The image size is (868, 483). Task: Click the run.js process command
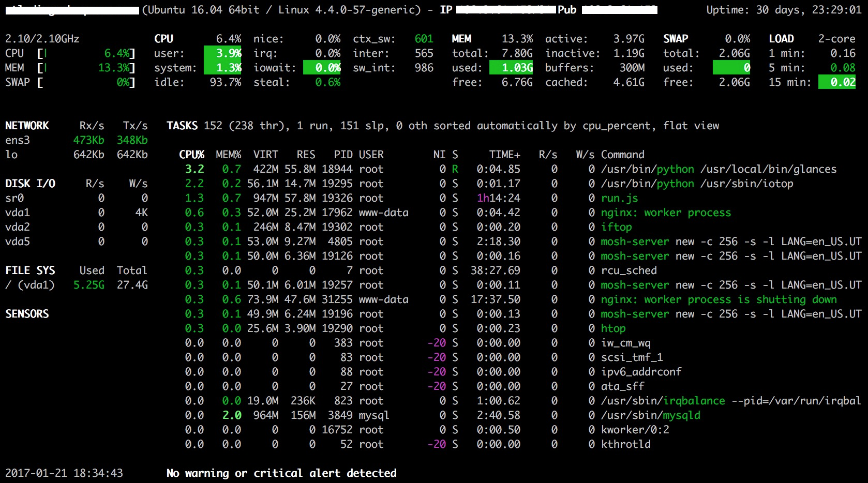click(x=619, y=198)
